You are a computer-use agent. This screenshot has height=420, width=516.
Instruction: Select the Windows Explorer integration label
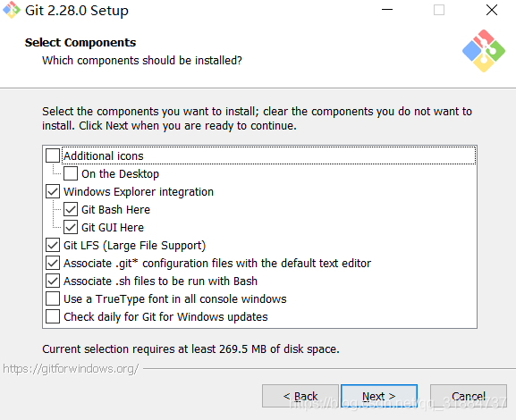pyautogui.click(x=139, y=192)
